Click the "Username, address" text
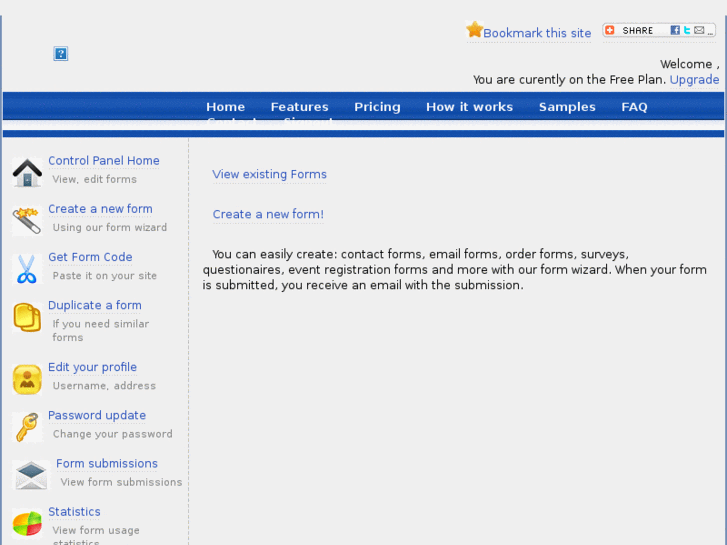 coord(104,386)
